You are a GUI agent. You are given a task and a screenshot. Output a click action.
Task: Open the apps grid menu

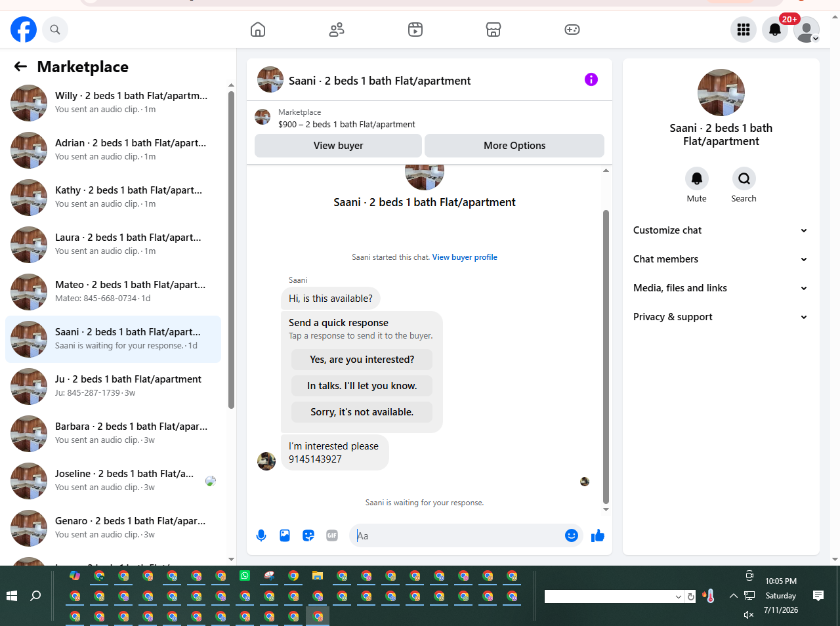pyautogui.click(x=744, y=30)
